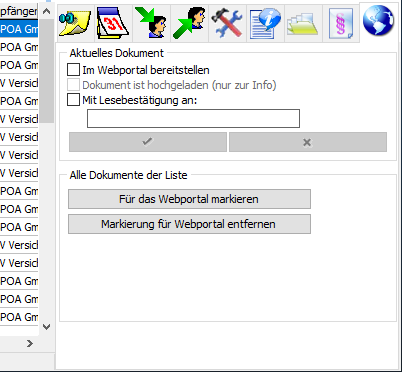This screenshot has width=402, height=372.
Task: Tick the Mit Lesebestätigung an checkbox
Action: click(x=73, y=100)
